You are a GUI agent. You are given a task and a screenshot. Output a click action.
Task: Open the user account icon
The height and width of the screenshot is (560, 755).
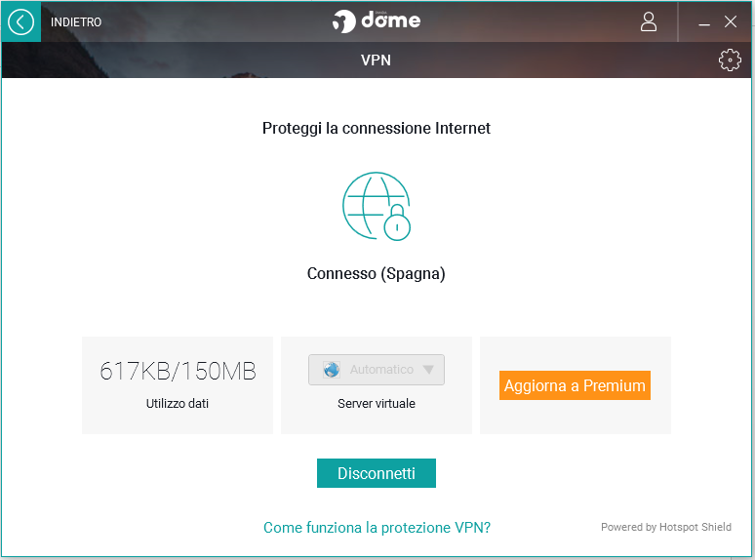pos(649,21)
